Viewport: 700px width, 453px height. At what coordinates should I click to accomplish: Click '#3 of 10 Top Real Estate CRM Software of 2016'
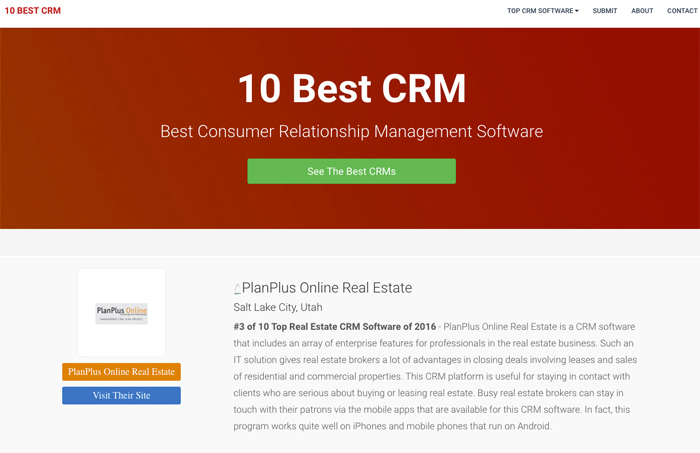[x=334, y=327]
